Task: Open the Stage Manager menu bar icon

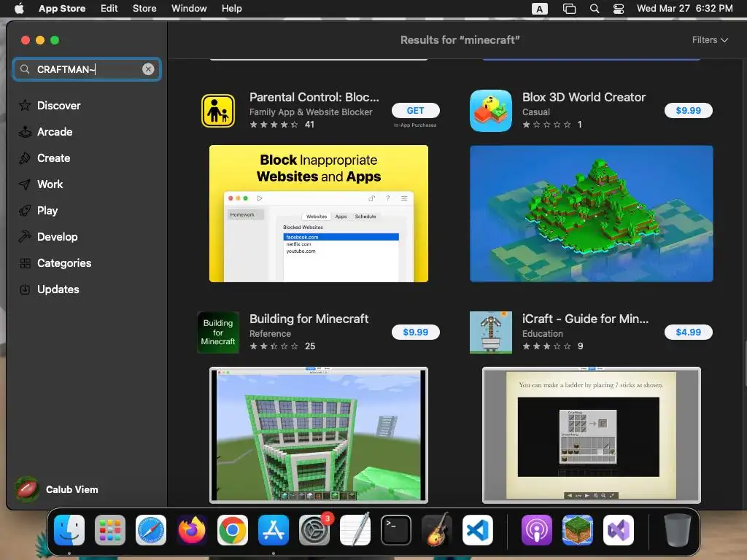Action: (569, 9)
